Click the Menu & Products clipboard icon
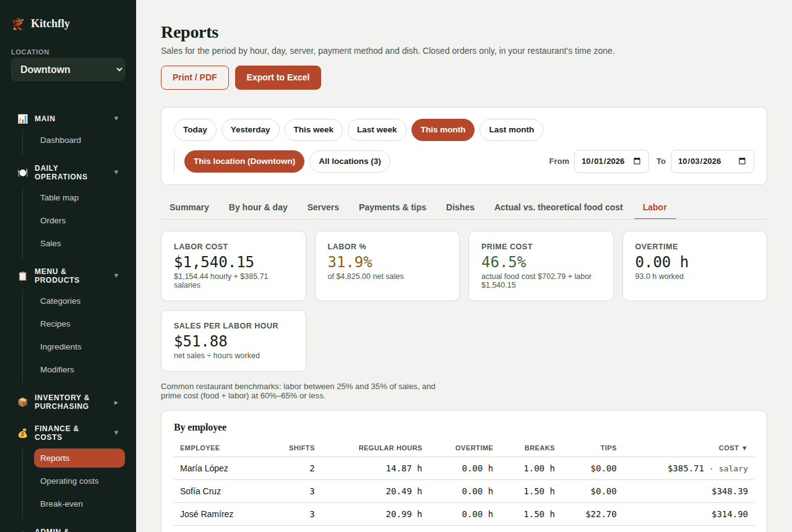Screen dimensions: 792x532 [23, 276]
